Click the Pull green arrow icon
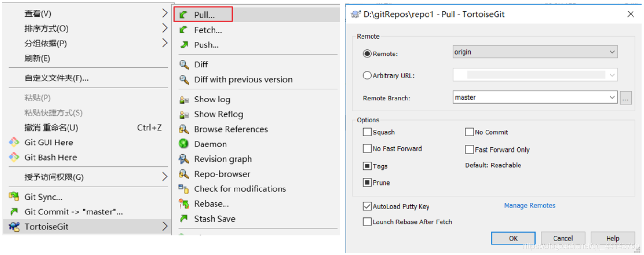This screenshot has width=644, height=255. (183, 15)
